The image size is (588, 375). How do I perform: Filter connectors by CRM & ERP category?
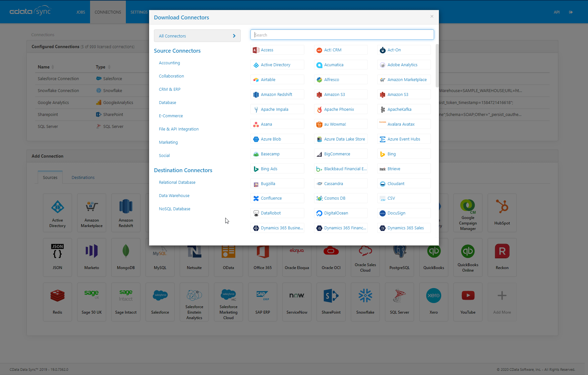[170, 89]
